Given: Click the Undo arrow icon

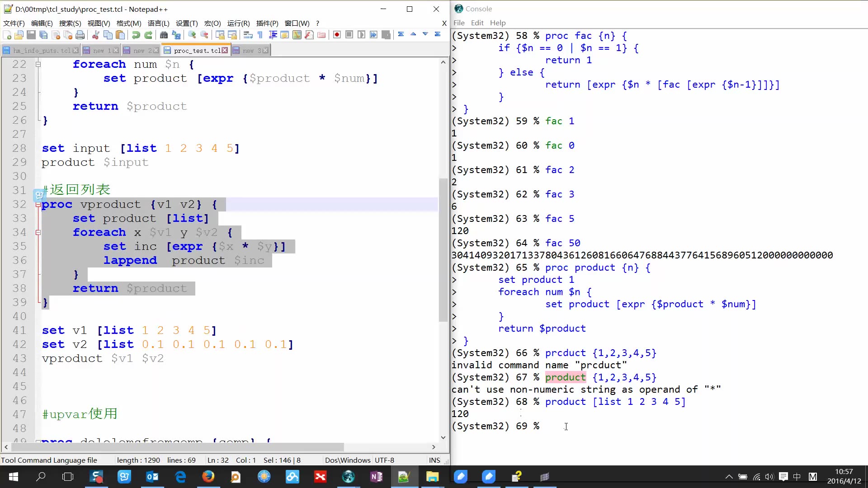Looking at the screenshot, I should click(136, 35).
